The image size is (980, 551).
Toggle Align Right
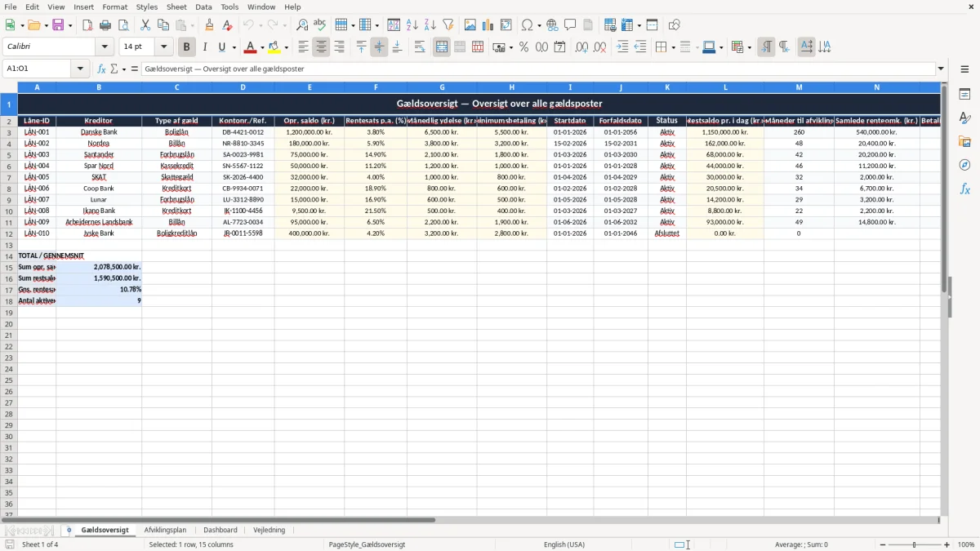[x=339, y=47]
